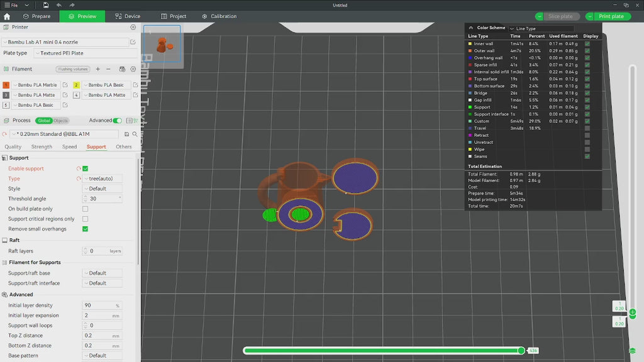This screenshot has width=644, height=362.
Task: Reset Enable support to default value
Action: pos(79,168)
